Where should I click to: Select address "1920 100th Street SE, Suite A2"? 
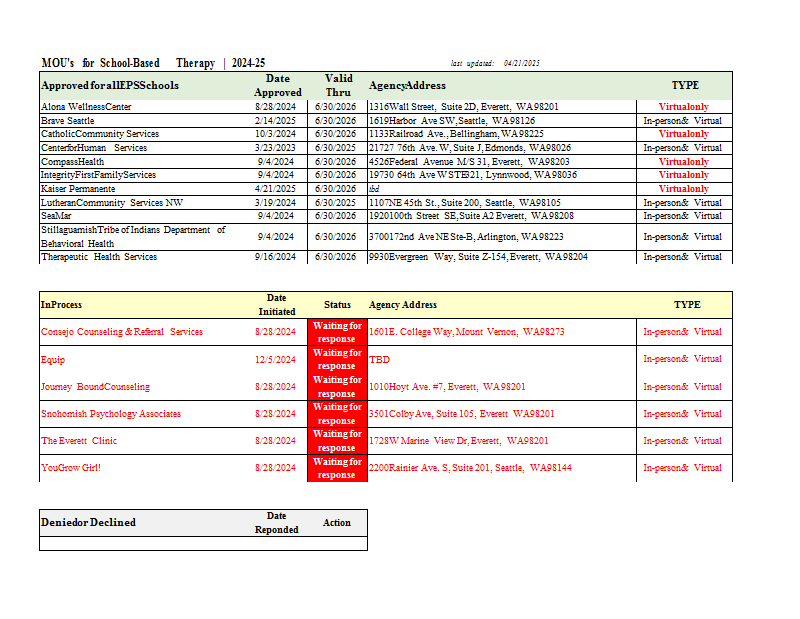pyautogui.click(x=471, y=215)
